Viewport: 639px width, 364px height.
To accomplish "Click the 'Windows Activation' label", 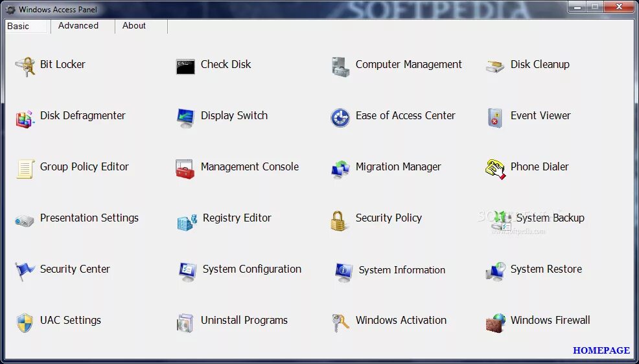I will pos(401,321).
